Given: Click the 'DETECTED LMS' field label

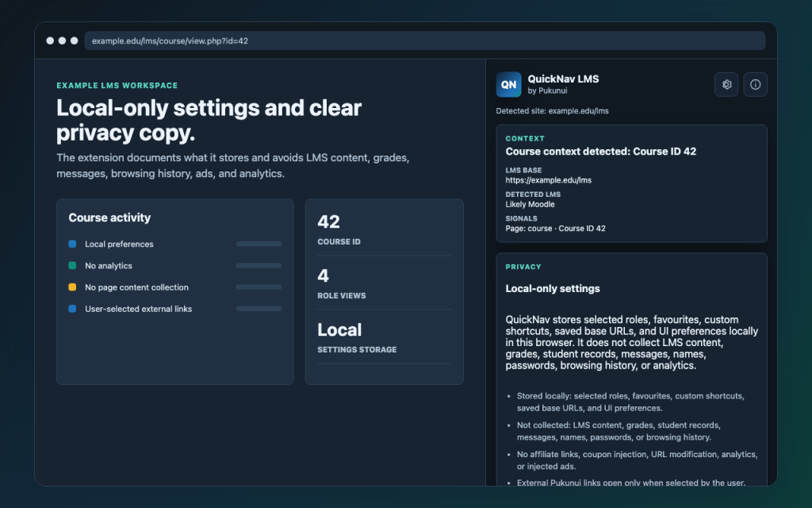Looking at the screenshot, I should [x=533, y=194].
